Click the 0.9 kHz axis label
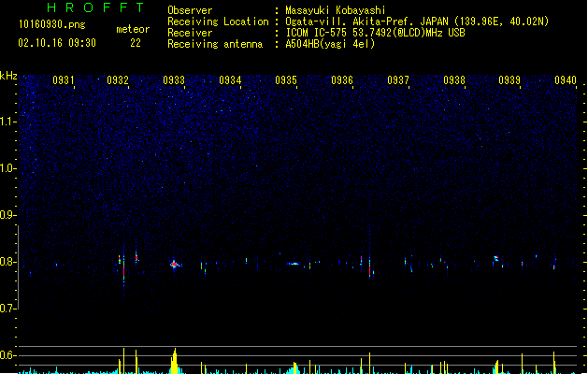The image size is (588, 374). point(7,214)
